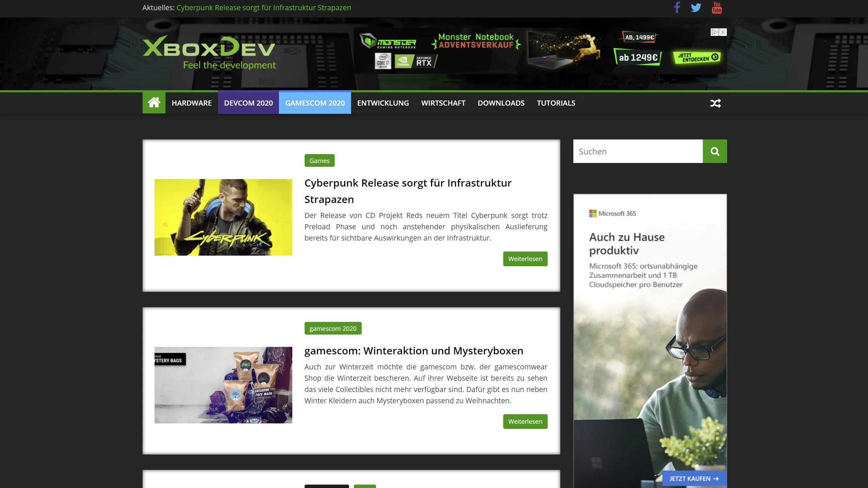Click the shuffle random-article icon

[715, 103]
